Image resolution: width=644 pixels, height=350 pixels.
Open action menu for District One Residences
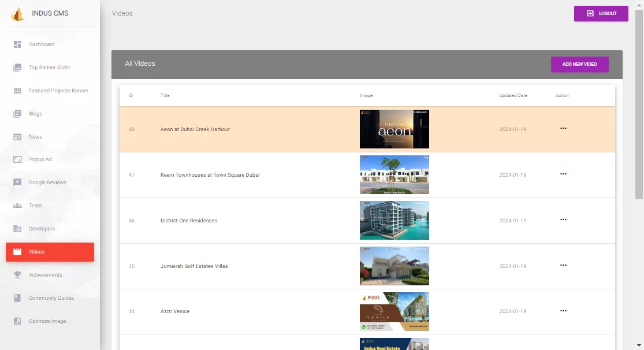564,219
